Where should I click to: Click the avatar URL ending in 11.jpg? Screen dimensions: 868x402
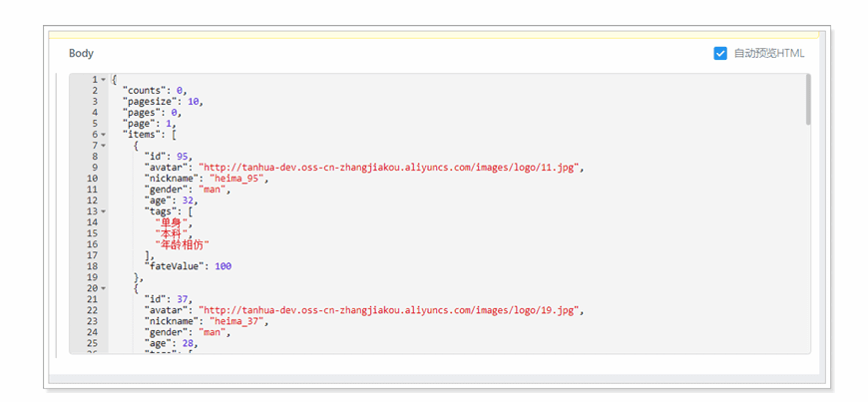pos(389,167)
